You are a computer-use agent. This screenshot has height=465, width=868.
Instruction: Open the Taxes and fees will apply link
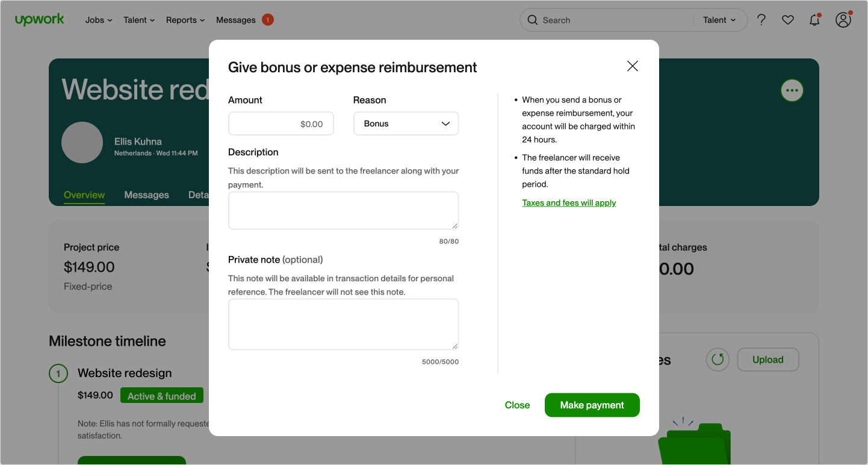coord(569,203)
